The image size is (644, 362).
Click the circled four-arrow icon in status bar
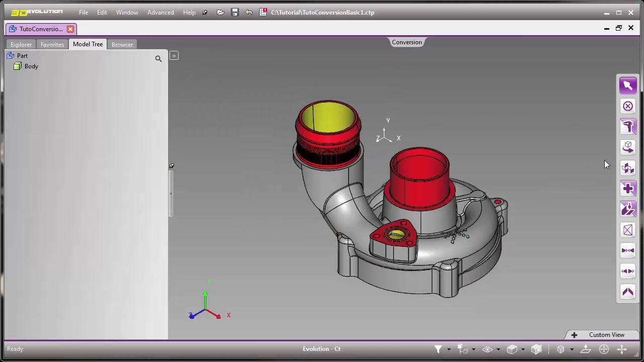(x=604, y=349)
